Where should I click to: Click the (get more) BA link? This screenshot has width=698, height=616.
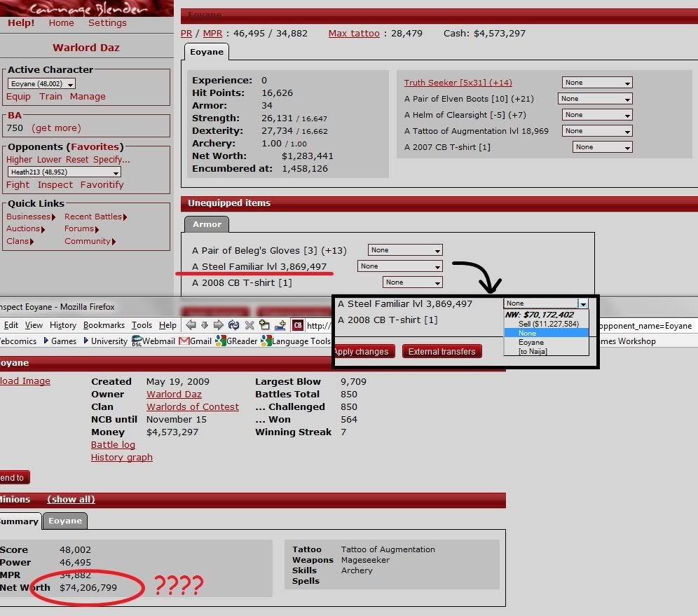point(57,128)
